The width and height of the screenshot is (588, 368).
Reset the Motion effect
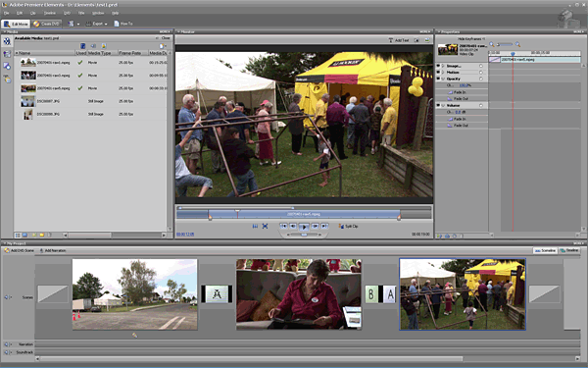[x=481, y=72]
